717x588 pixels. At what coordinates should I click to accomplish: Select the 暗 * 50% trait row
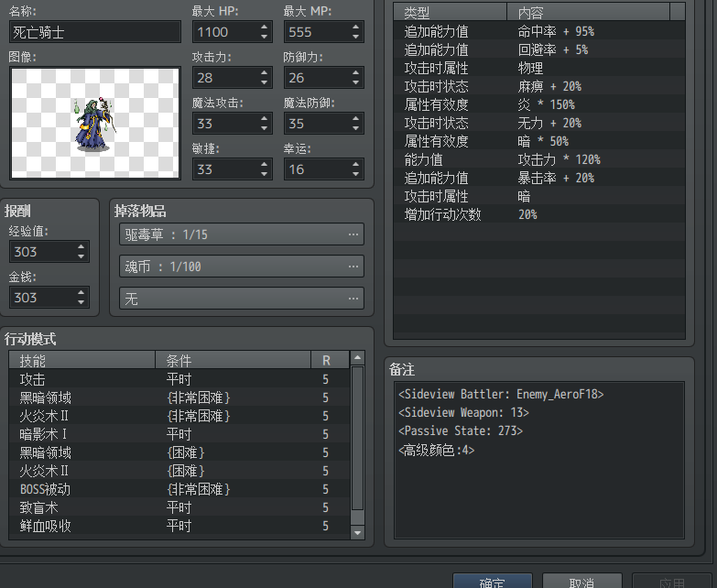coord(539,141)
